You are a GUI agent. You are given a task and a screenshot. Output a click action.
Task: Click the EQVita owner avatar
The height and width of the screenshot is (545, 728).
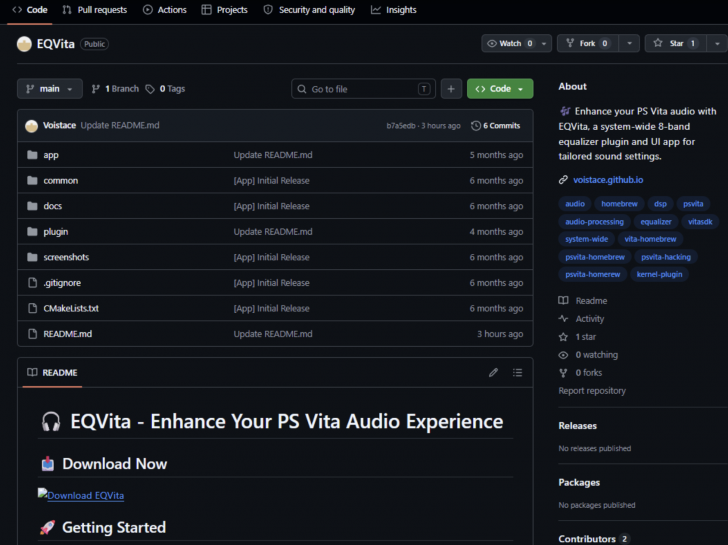coord(24,44)
